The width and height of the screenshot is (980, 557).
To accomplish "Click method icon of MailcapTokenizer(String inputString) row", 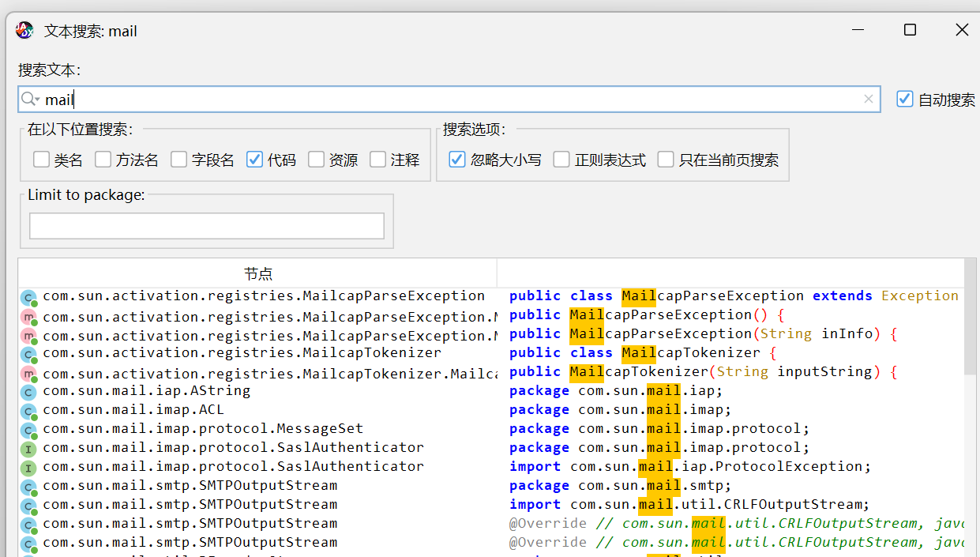I will click(x=28, y=374).
